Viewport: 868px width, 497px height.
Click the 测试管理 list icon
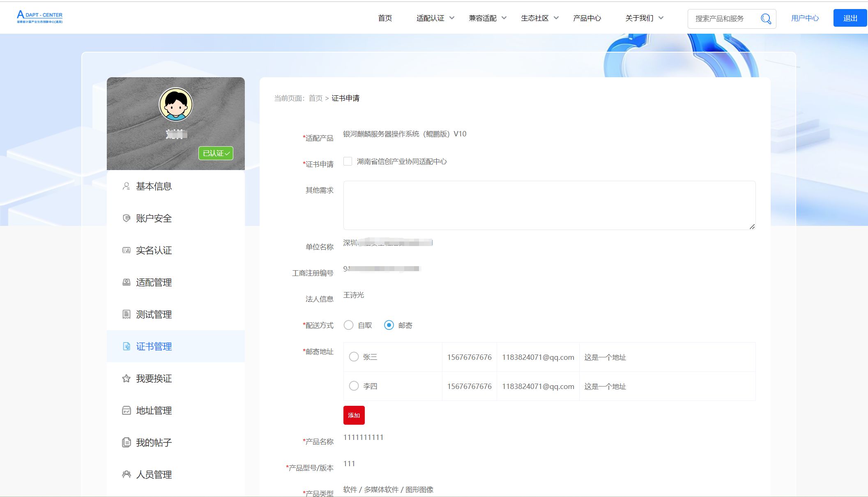pos(126,314)
